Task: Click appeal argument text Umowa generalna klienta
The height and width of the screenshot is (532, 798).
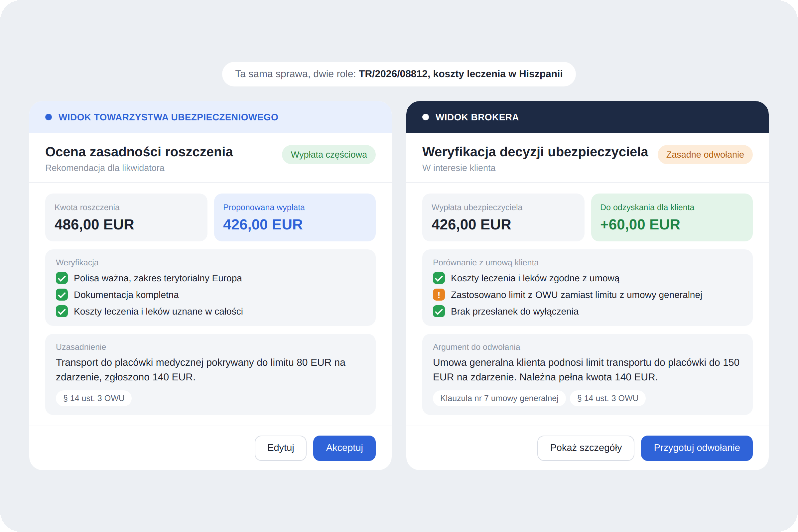Action: pyautogui.click(x=586, y=370)
